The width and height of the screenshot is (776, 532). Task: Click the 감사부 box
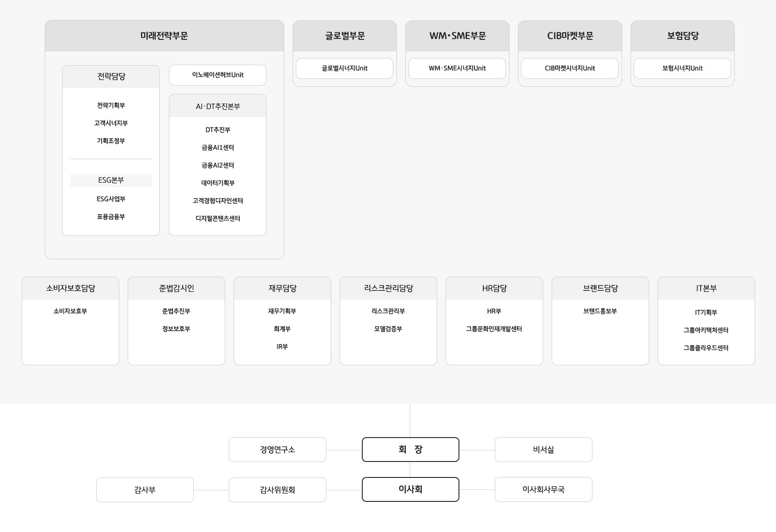click(145, 490)
